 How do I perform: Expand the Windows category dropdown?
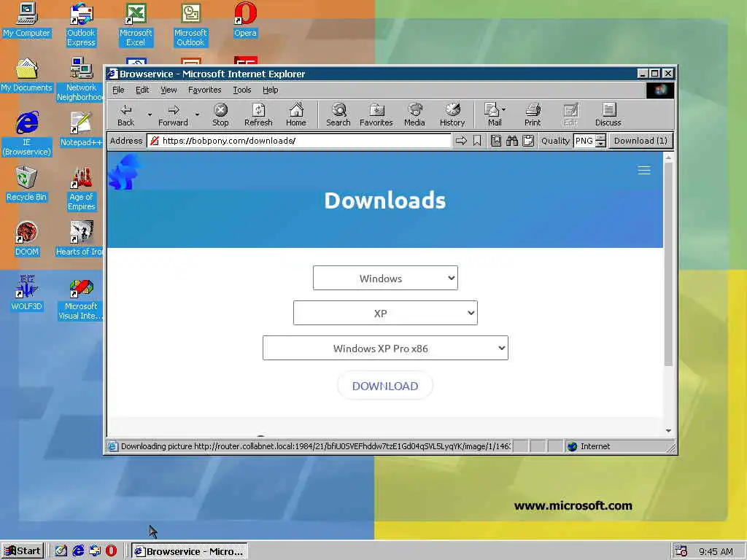click(385, 278)
